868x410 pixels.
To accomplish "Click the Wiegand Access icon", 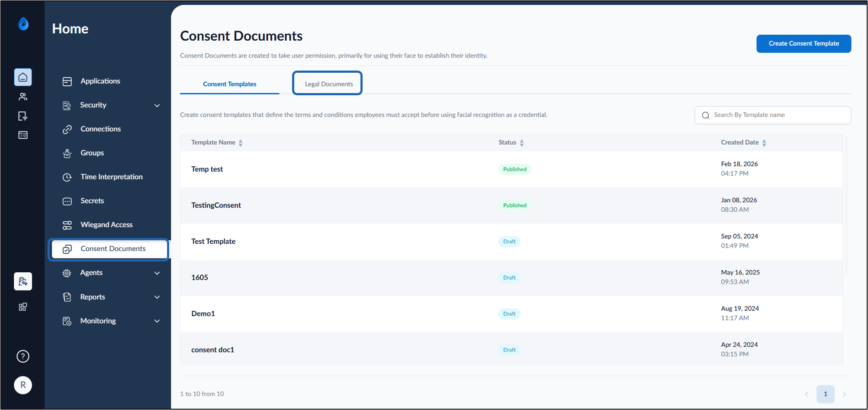I will 67,225.
